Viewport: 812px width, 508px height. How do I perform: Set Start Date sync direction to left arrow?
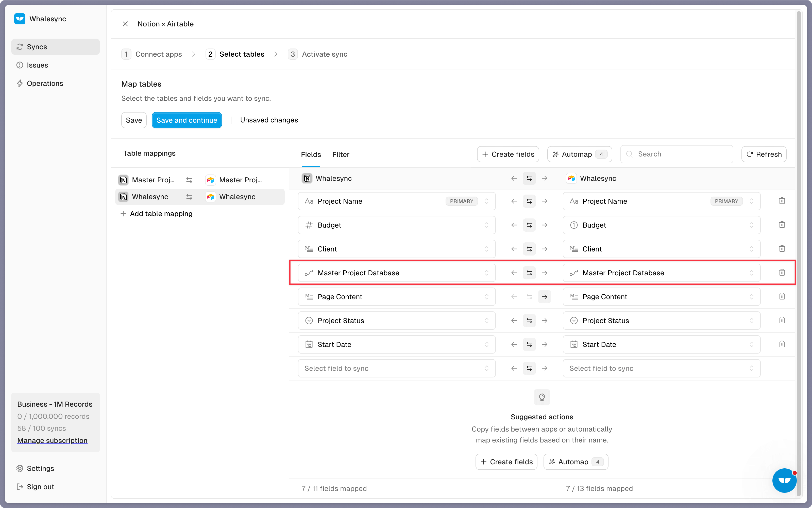pos(514,344)
